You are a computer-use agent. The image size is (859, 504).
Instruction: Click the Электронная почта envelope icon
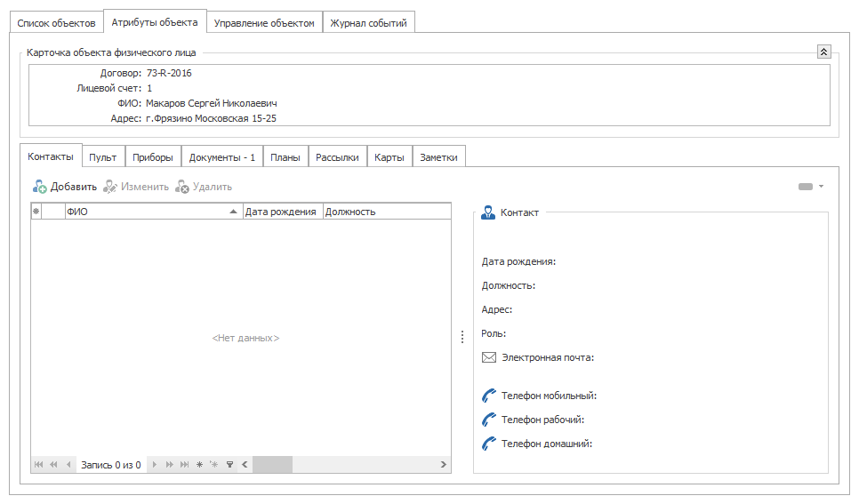coord(489,357)
